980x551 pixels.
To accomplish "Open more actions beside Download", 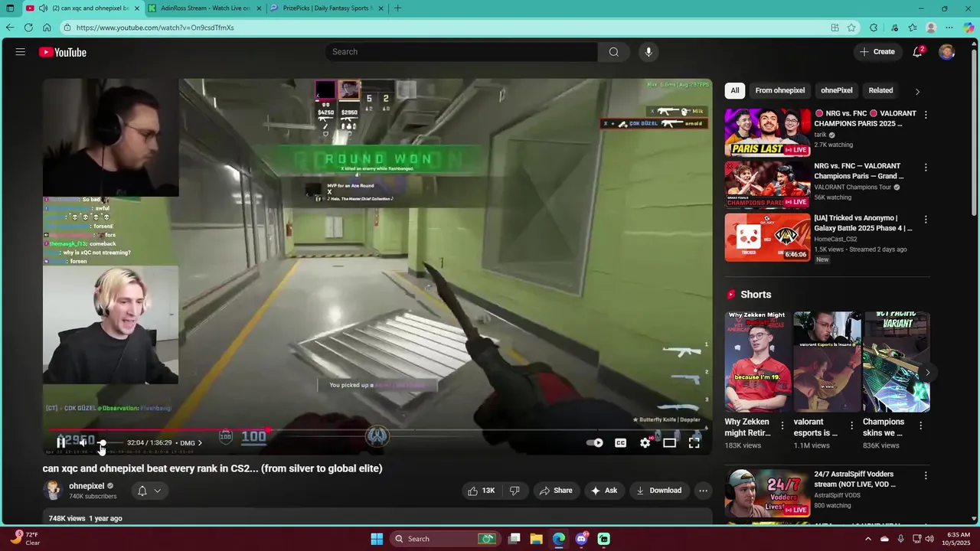I will (x=703, y=491).
